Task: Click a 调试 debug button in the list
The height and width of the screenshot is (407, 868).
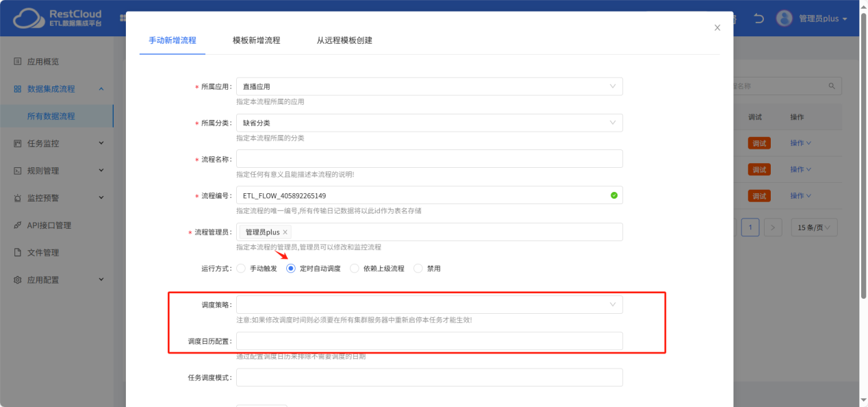Action: pyautogui.click(x=759, y=143)
